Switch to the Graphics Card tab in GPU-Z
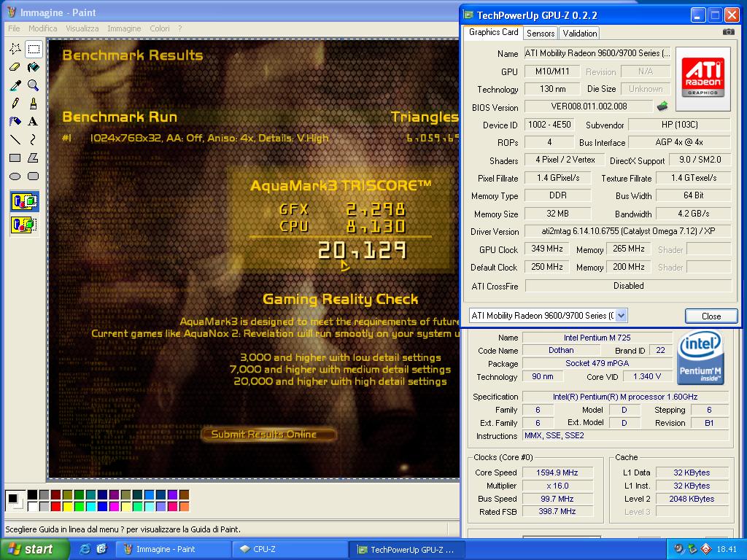Image resolution: width=747 pixels, height=560 pixels. point(494,32)
